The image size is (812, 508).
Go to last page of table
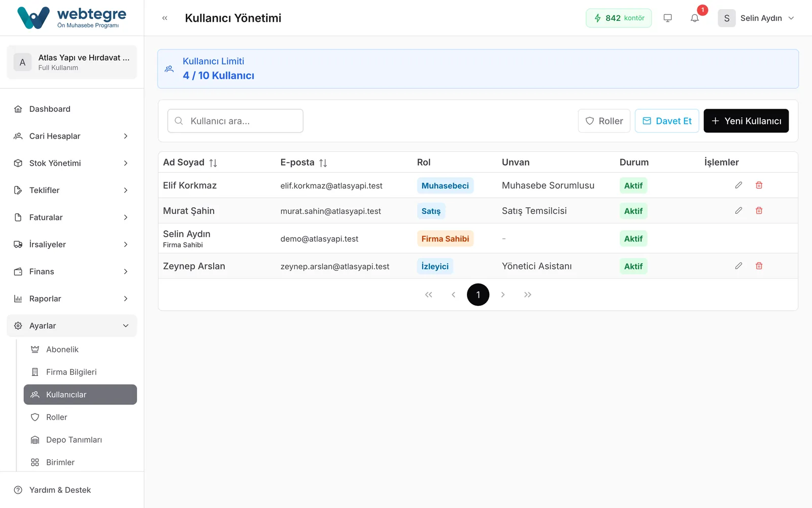[x=528, y=295]
